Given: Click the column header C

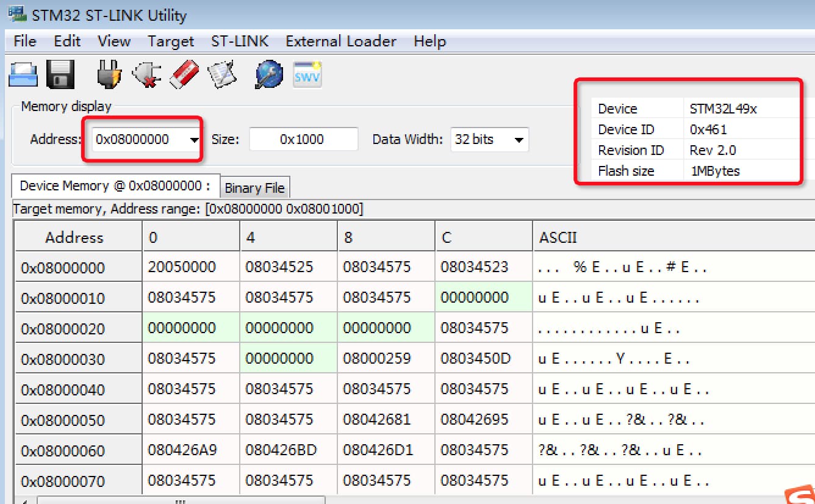Looking at the screenshot, I should point(483,237).
